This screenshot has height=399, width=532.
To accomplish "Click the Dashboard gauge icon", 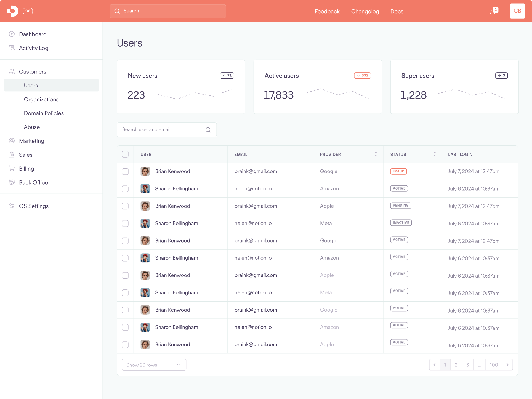I will coord(12,34).
